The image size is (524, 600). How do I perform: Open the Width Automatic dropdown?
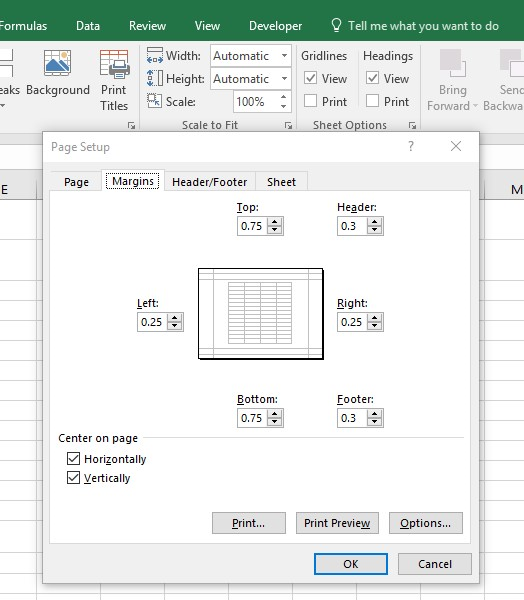(284, 55)
